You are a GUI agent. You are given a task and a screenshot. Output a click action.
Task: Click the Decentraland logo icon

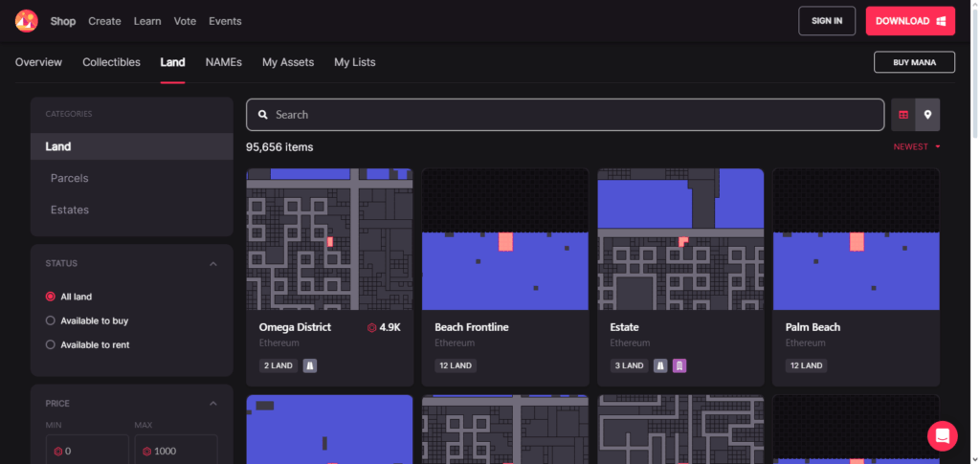tap(26, 21)
